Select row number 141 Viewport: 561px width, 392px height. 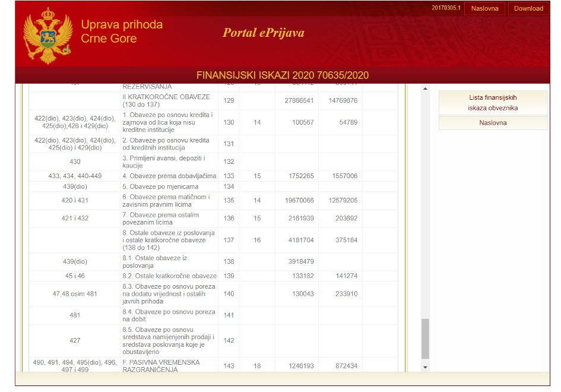pyautogui.click(x=229, y=315)
